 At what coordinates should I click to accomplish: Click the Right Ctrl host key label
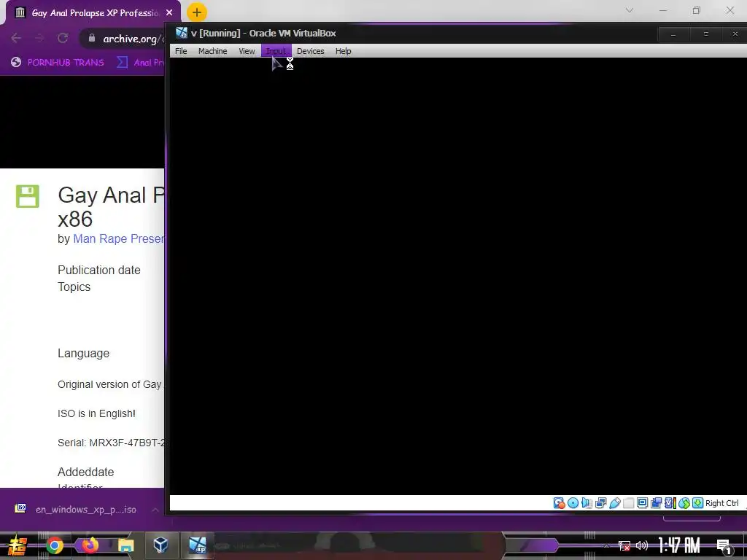(721, 503)
